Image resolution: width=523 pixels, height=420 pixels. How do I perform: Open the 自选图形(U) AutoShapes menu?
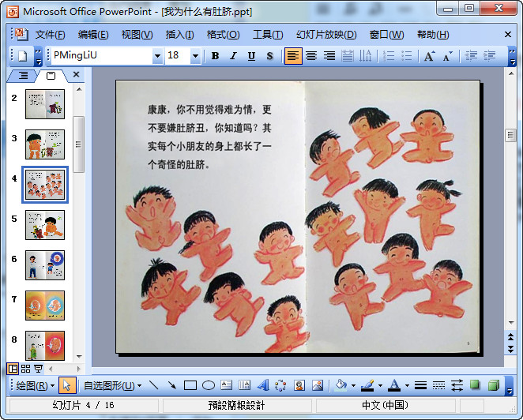tap(113, 386)
